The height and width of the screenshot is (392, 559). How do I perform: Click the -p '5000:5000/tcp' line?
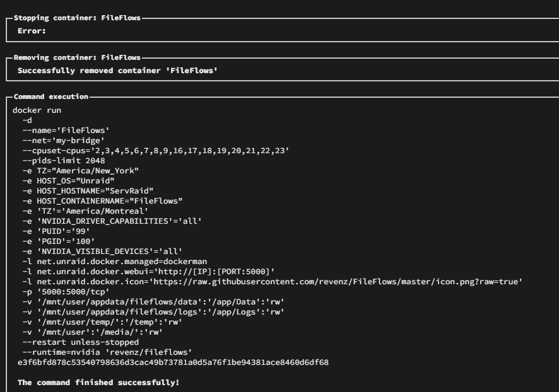[x=66, y=292]
